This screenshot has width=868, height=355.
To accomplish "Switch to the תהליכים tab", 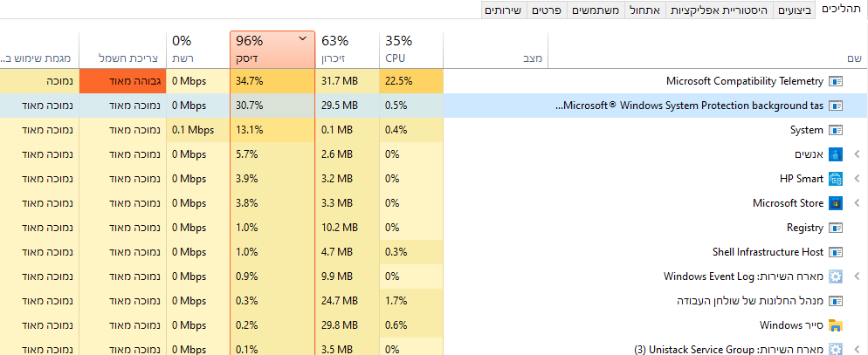I will [842, 10].
